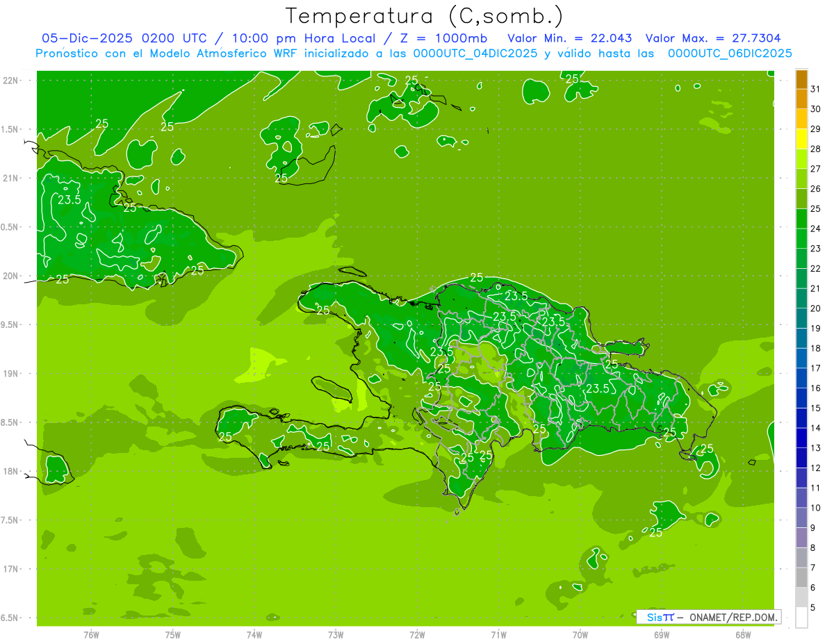The width and height of the screenshot is (834, 644).
Task: Click the color scale label 31
Action: 815,89
